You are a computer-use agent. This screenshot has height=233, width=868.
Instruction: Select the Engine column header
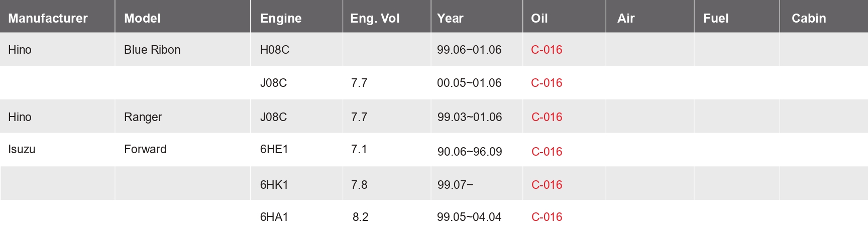click(x=281, y=19)
